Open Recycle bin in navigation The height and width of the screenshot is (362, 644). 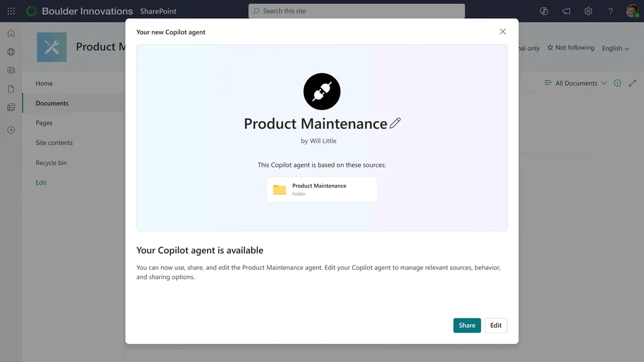(x=51, y=162)
